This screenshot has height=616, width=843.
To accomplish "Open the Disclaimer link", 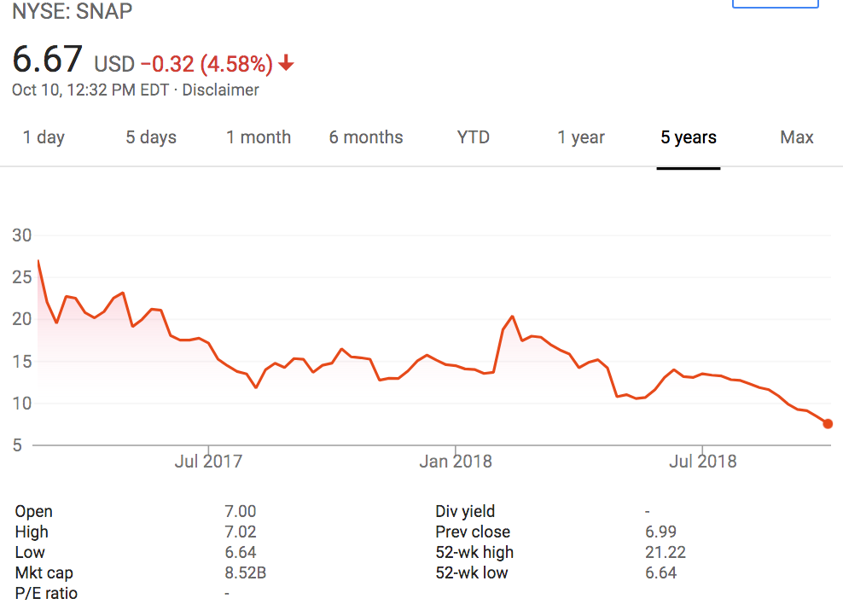I will click(220, 90).
